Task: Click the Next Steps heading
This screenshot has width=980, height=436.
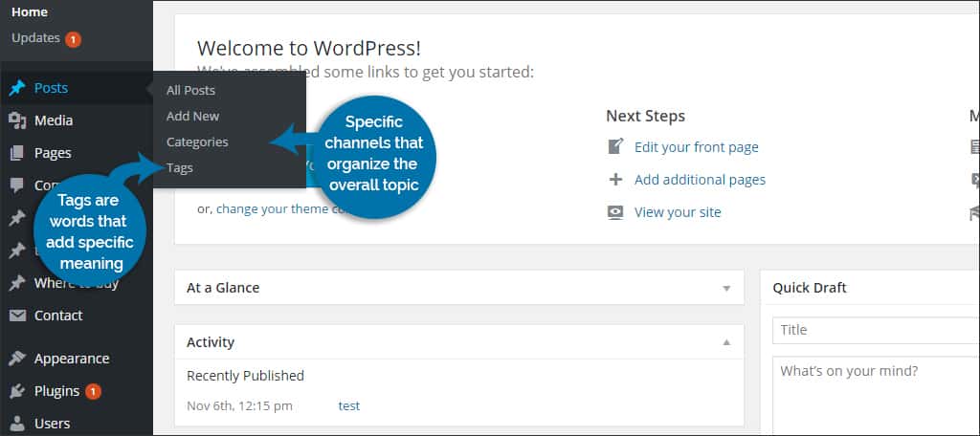Action: point(646,117)
